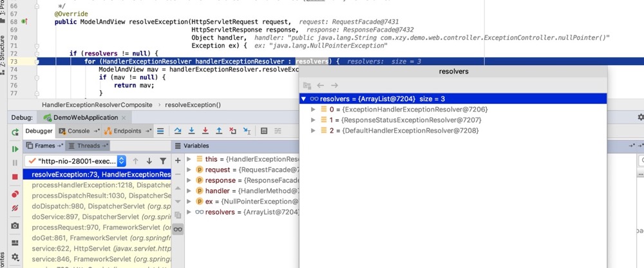Click gear icon at right of Debug bar

pyautogui.click(x=640, y=117)
